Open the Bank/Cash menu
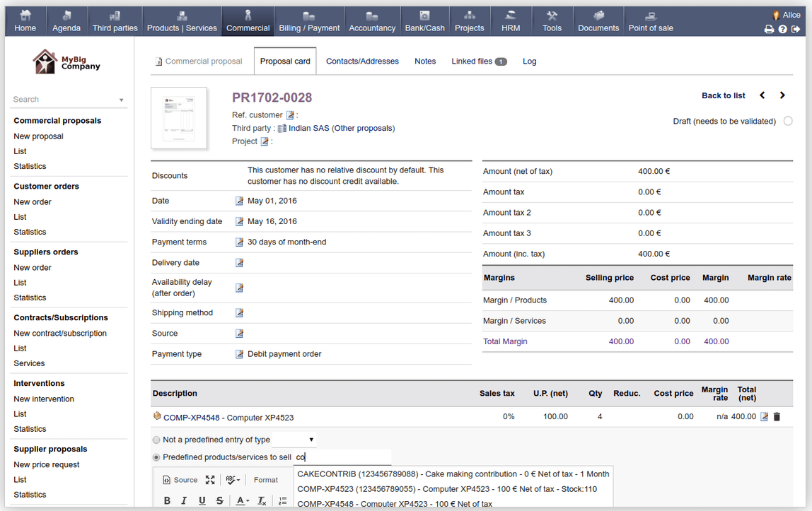This screenshot has height=511, width=812. coord(424,21)
